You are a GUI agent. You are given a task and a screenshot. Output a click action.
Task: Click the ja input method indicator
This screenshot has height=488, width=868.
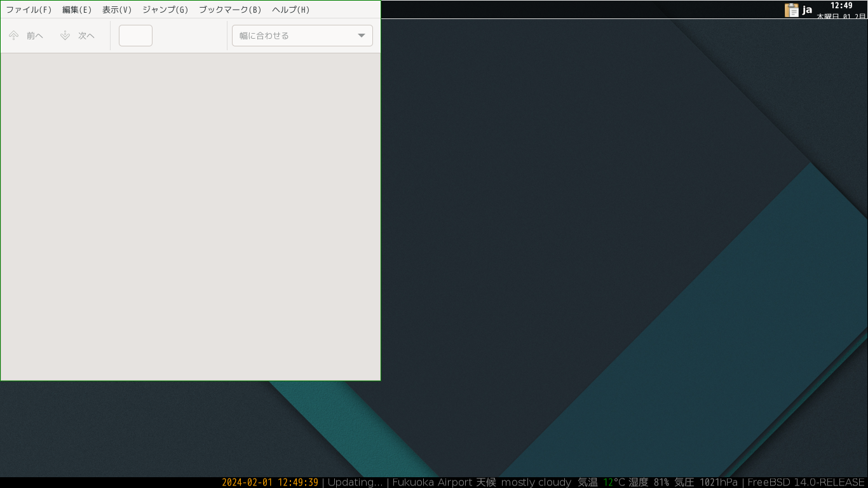(807, 10)
